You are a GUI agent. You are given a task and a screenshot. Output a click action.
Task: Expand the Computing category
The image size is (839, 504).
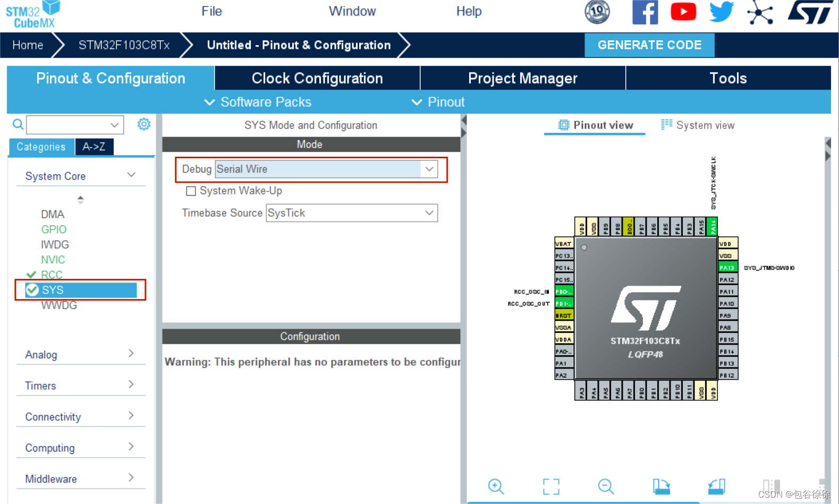pos(131,446)
